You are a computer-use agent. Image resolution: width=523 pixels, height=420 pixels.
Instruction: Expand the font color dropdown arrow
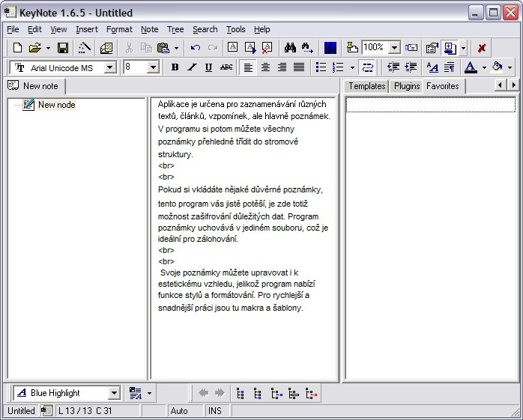484,67
